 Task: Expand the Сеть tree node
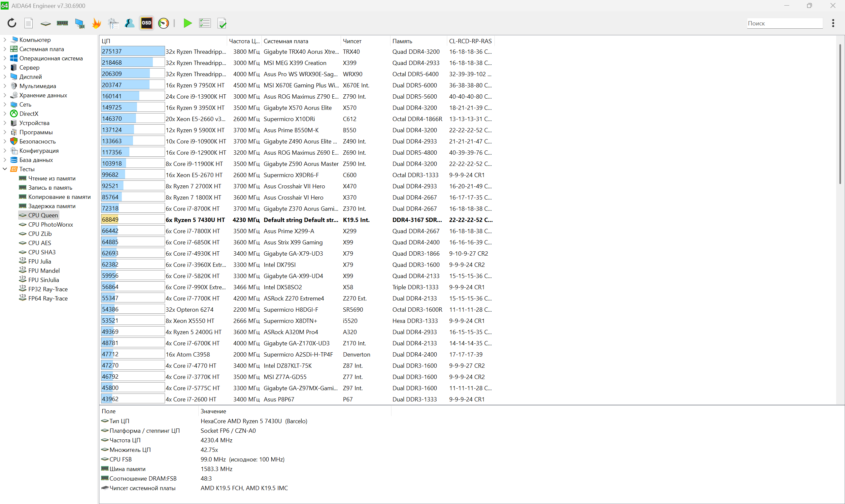[x=5, y=104]
